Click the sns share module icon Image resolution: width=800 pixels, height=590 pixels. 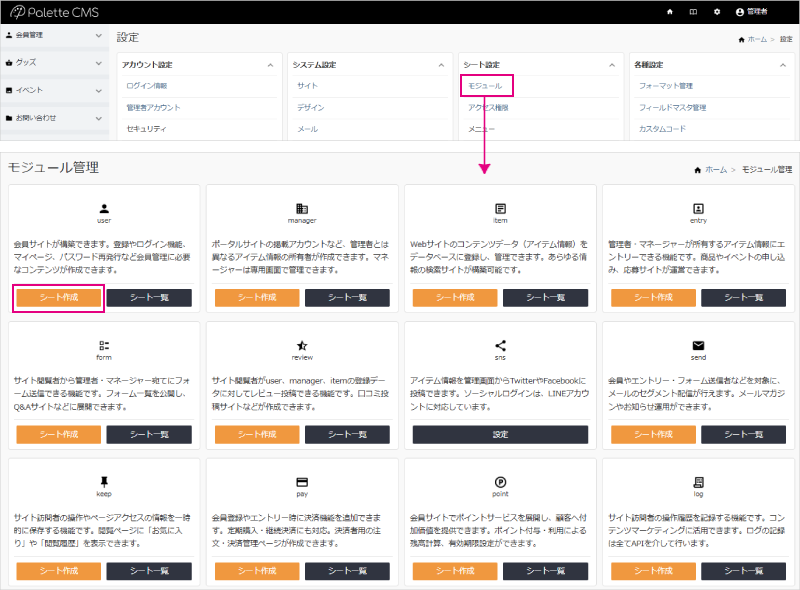[500, 344]
